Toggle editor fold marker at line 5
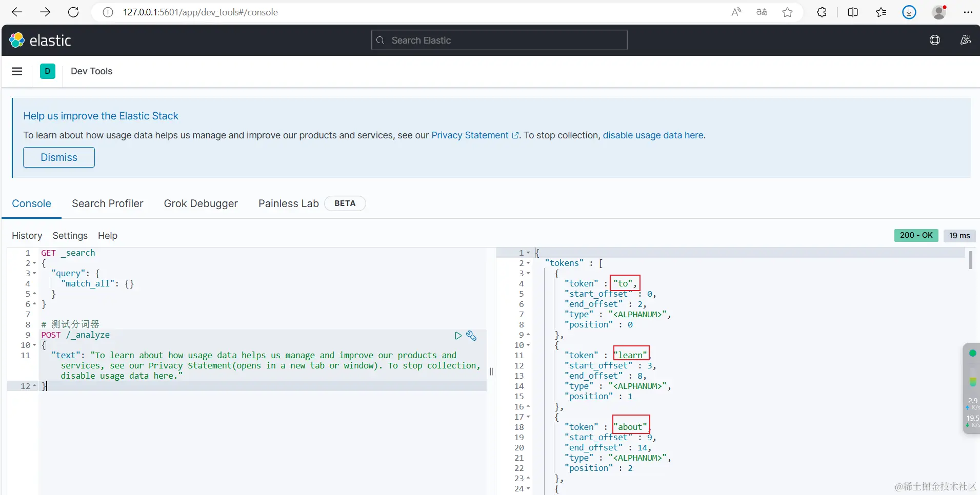This screenshot has height=495, width=980. (34, 294)
